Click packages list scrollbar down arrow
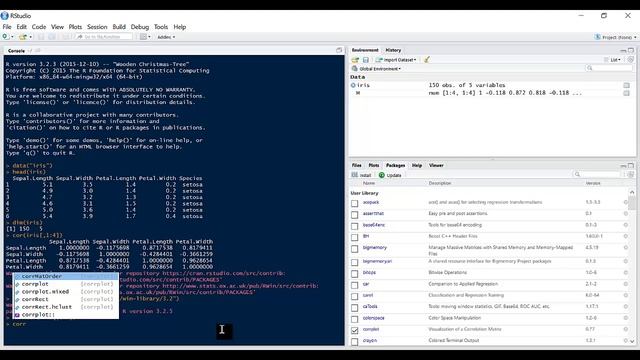This screenshot has height=360, width=640. pos(632,341)
